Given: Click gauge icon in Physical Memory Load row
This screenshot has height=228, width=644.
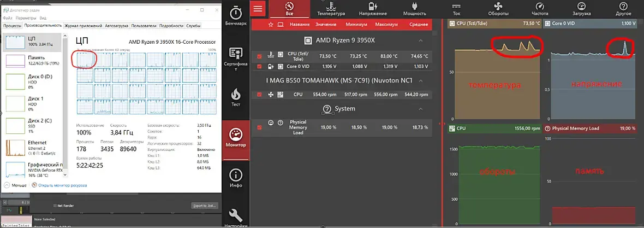Looking at the screenshot, I should coord(270,122).
